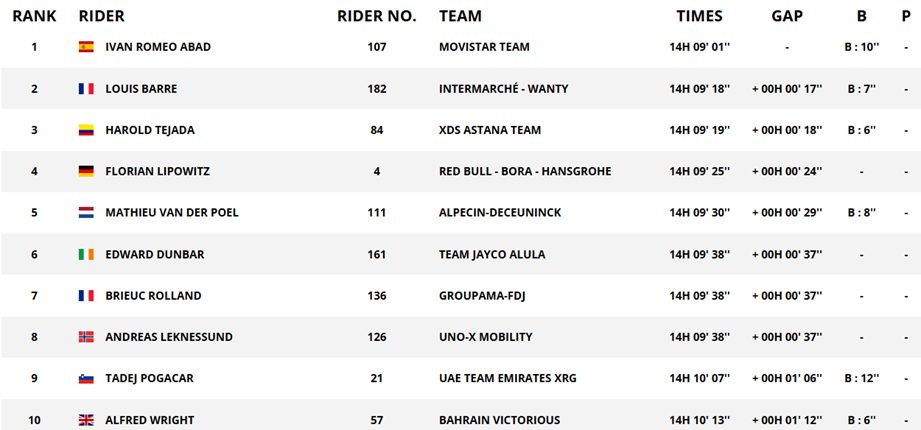Sort by the TIMES column header
Image resolution: width=921 pixels, height=430 pixels.
pos(700,16)
